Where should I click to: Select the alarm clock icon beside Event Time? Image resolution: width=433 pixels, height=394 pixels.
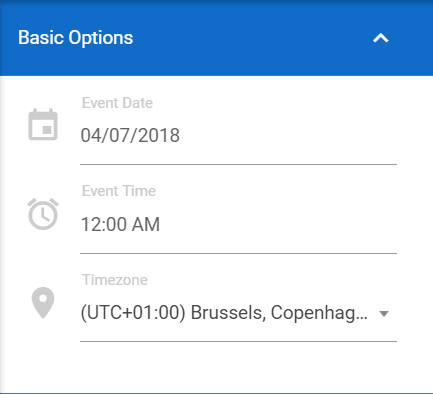[x=43, y=214]
